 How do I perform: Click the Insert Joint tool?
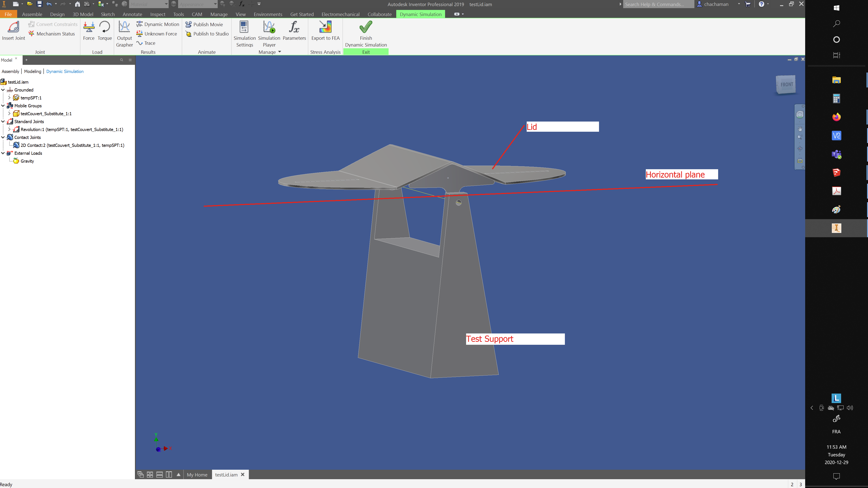pyautogui.click(x=14, y=31)
